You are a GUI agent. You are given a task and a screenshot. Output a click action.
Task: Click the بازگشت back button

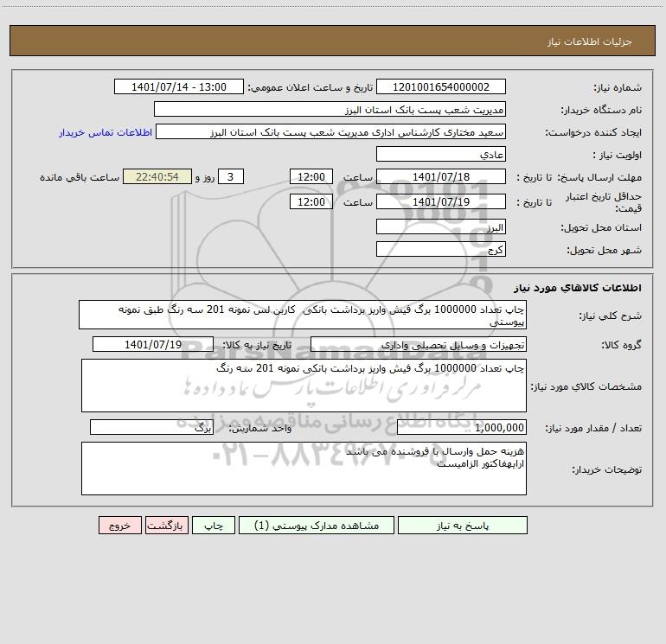pos(166,525)
